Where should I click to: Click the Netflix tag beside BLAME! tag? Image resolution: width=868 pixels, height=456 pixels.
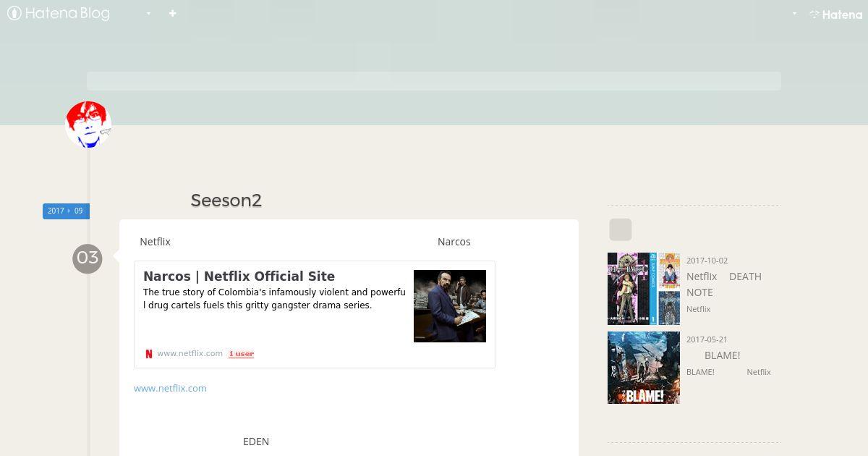pyautogui.click(x=759, y=372)
